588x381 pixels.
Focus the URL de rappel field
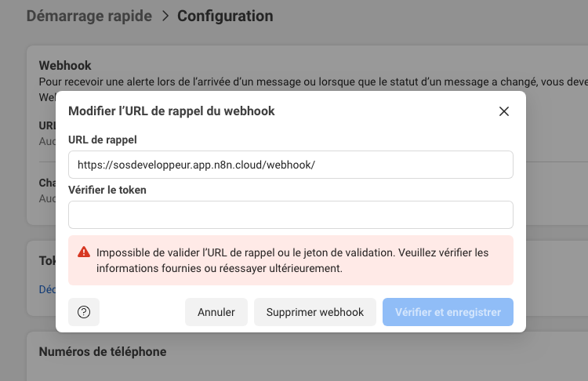(290, 165)
